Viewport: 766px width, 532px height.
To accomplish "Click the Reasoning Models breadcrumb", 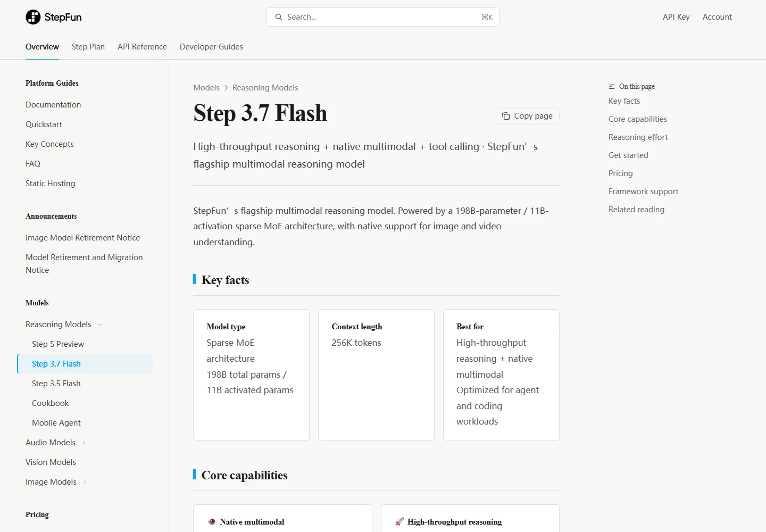I will 265,88.
